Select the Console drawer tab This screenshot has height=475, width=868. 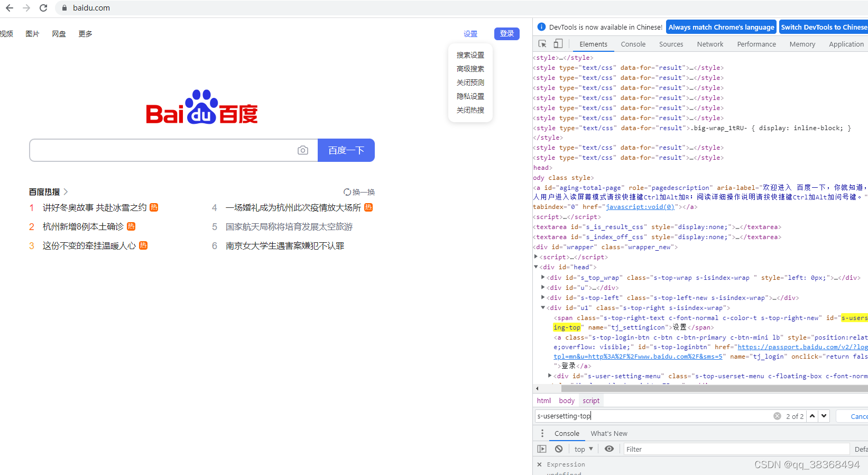[567, 433]
